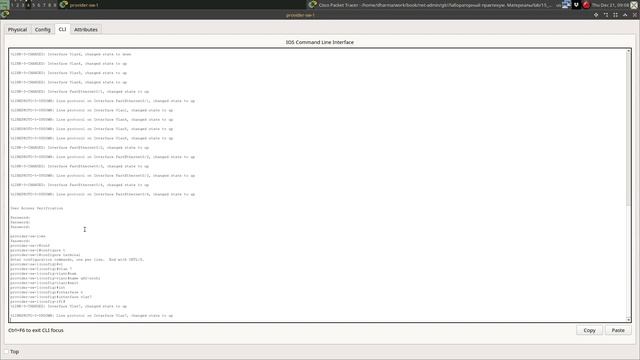Click the panel logout X icon
Image resolution: width=640 pixels, height=360 pixels.
[x=634, y=5]
